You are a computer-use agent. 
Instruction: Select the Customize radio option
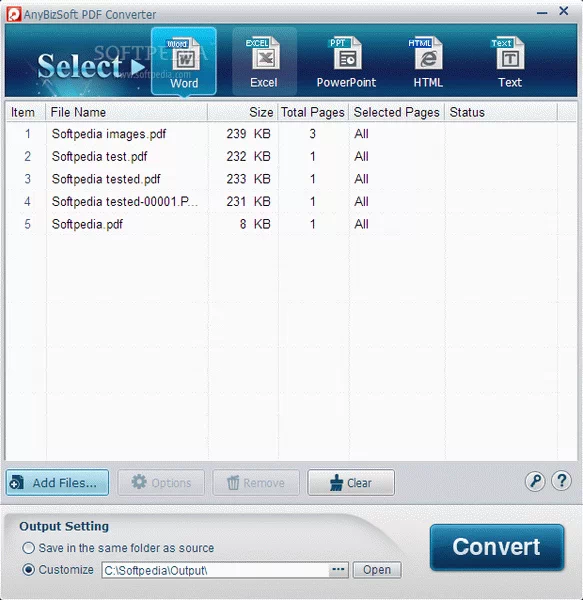[x=58, y=570]
